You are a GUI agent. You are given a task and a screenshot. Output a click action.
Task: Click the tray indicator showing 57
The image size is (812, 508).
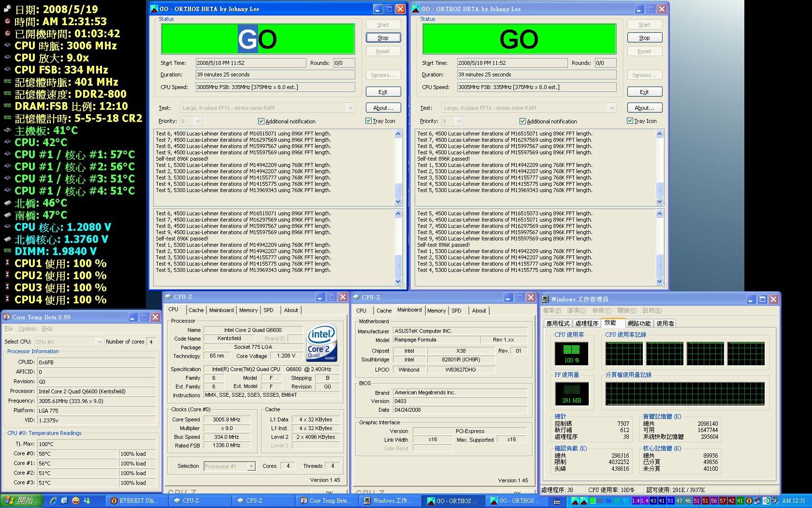(723, 501)
